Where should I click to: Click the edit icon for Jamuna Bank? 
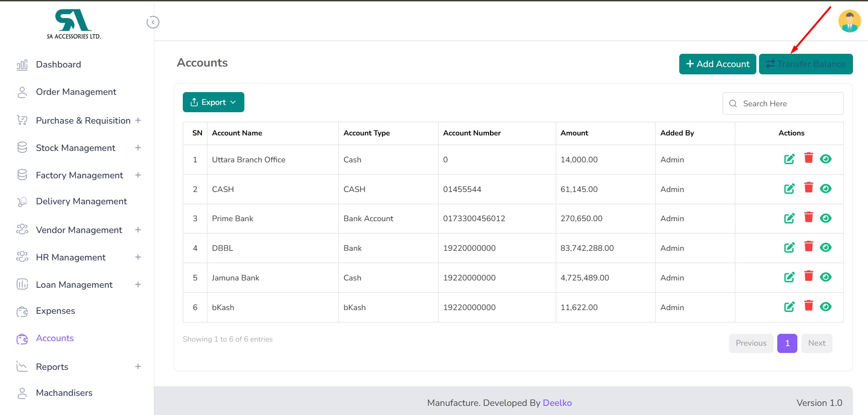click(789, 277)
